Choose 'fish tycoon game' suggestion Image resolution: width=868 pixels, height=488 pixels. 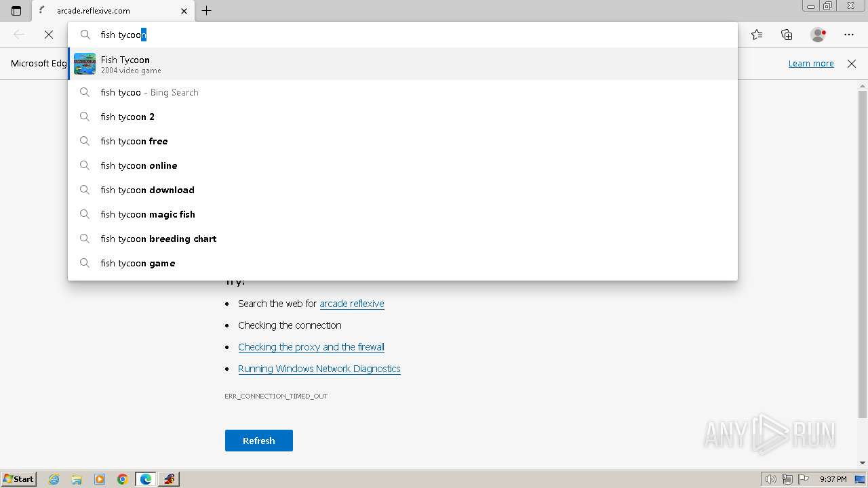(403, 263)
